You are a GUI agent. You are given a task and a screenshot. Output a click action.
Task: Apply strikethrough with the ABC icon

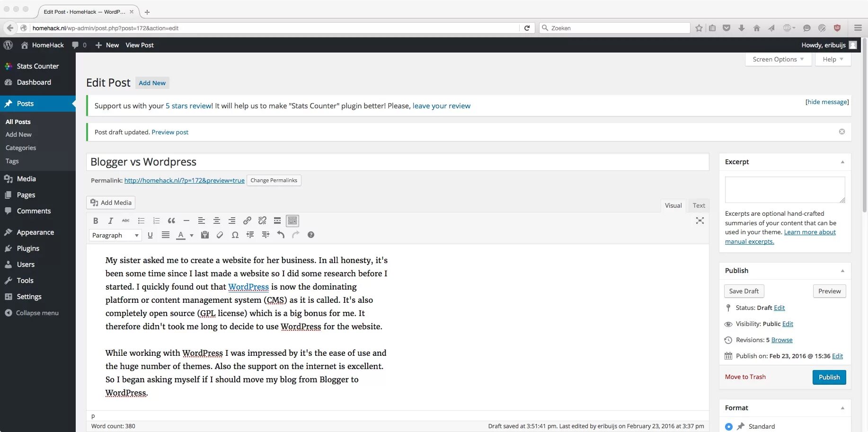coord(126,220)
